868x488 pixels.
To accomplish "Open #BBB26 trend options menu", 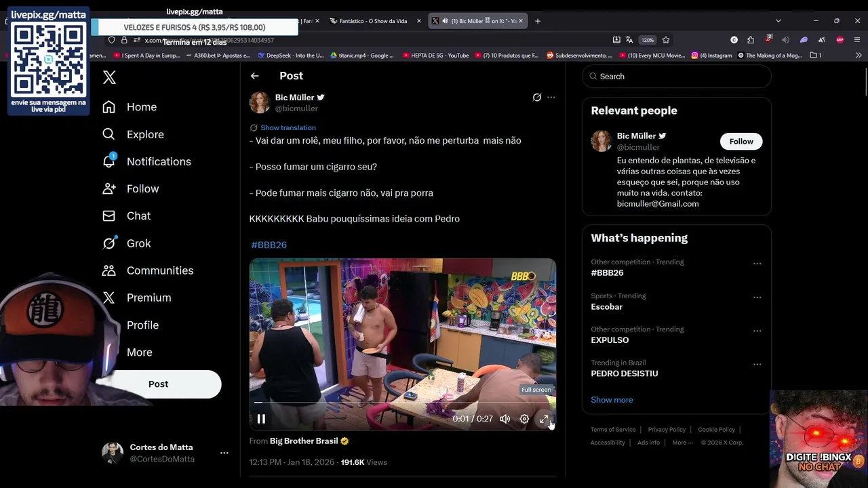I will point(757,264).
